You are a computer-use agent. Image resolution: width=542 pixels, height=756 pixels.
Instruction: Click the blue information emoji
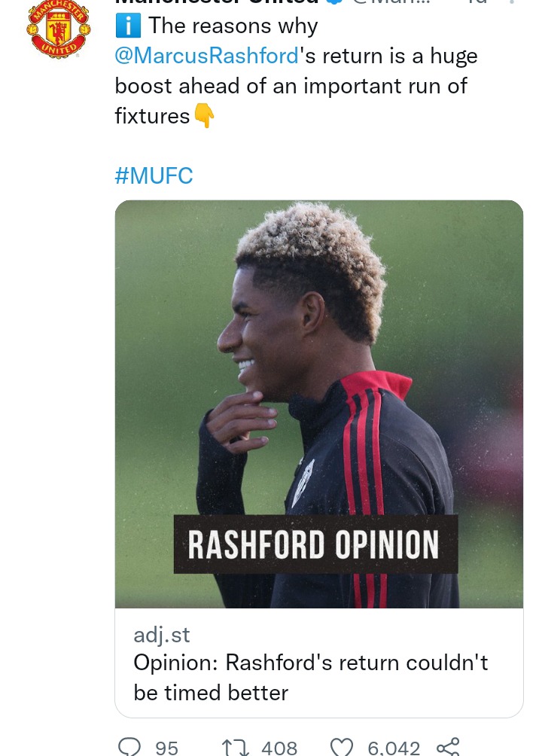128,26
